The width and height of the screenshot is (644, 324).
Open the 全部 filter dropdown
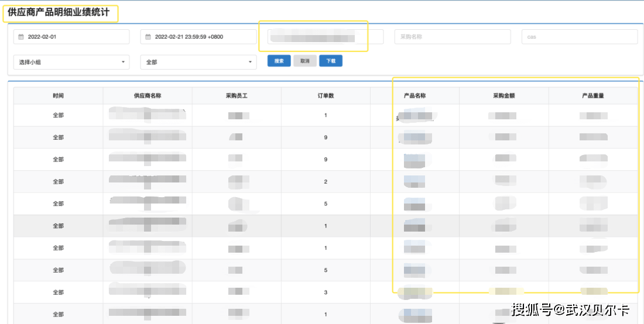click(x=198, y=63)
